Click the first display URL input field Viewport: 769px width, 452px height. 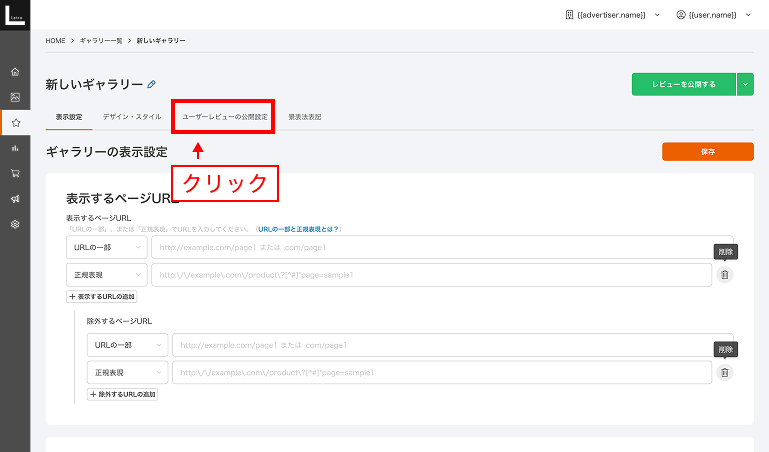point(442,247)
